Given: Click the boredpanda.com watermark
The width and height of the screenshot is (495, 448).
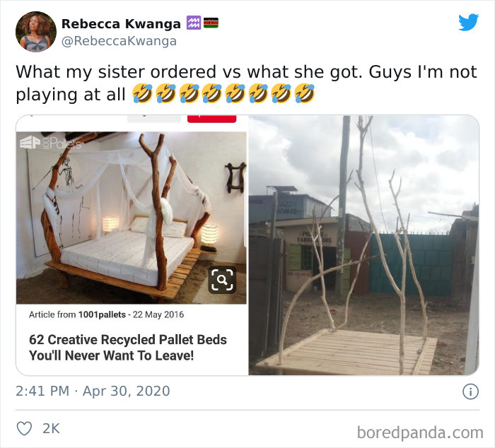Looking at the screenshot, I should (419, 431).
